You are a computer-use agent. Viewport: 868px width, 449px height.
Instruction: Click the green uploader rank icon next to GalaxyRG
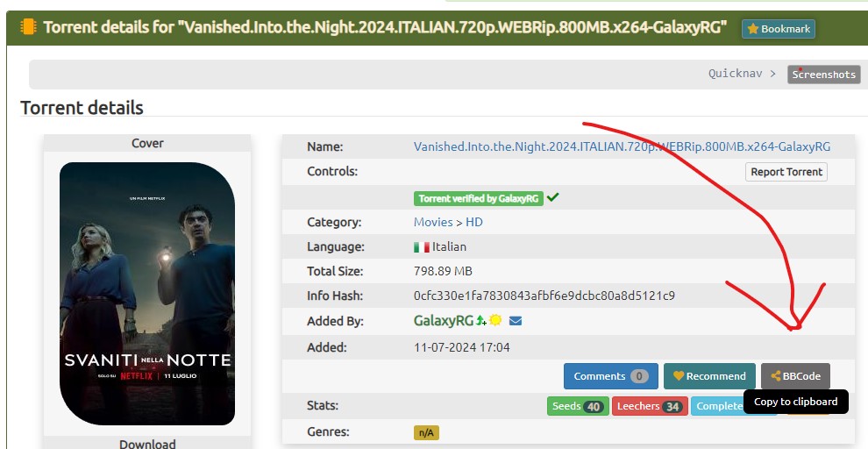tap(481, 321)
